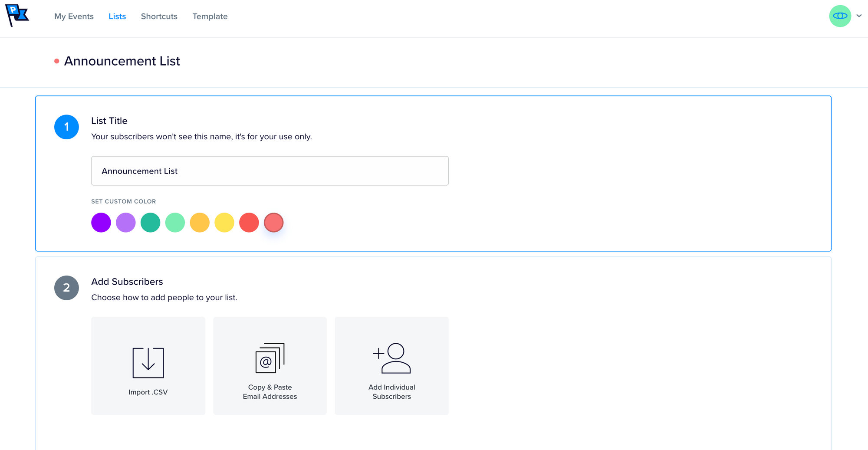Screen dimensions: 868x450
Task: Click the flag logo home icon
Action: [17, 15]
